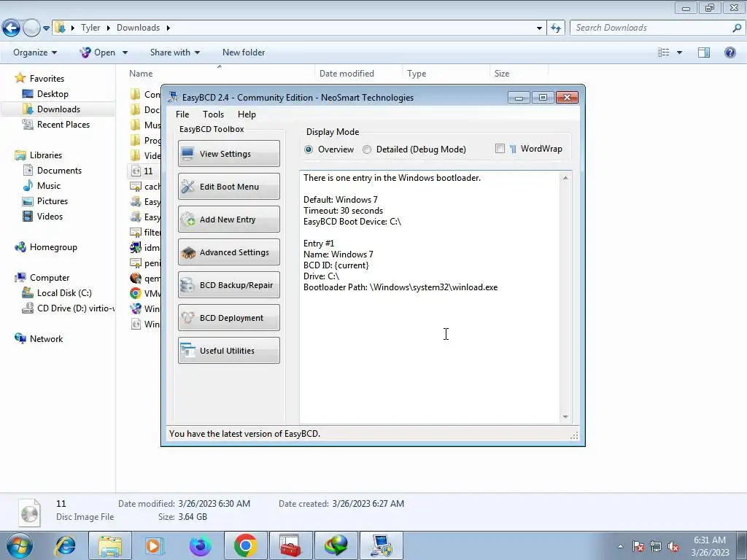
Task: Click Open on the Explorer toolbar
Action: pos(98,52)
